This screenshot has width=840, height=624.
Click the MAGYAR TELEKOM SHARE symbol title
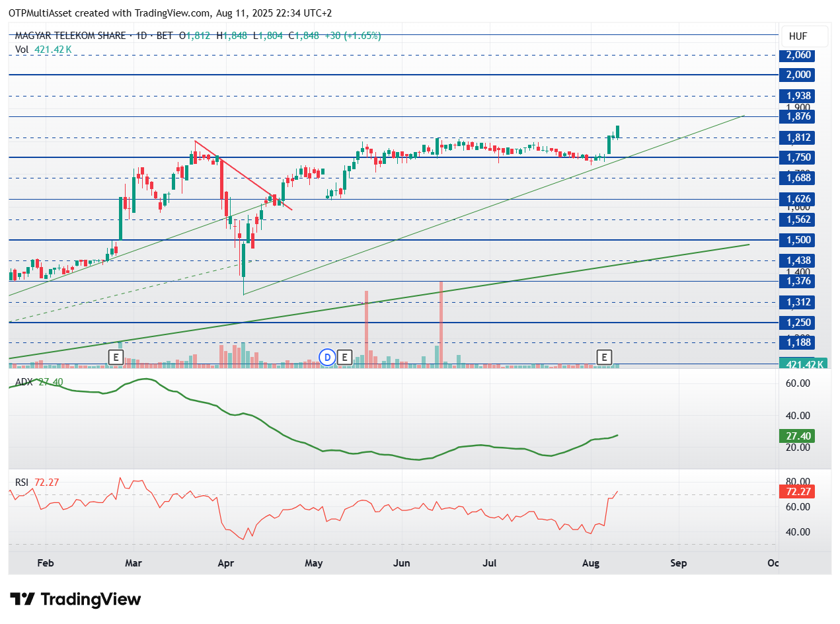pyautogui.click(x=69, y=36)
